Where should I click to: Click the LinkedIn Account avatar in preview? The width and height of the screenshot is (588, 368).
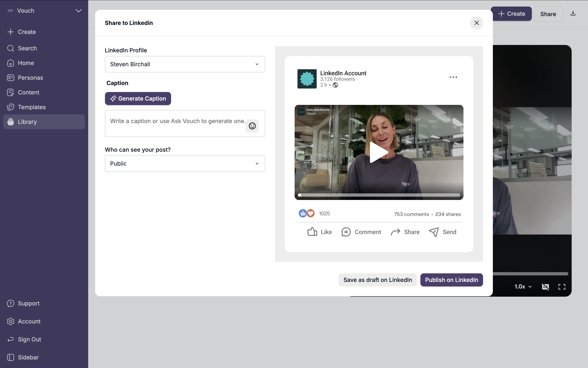307,79
